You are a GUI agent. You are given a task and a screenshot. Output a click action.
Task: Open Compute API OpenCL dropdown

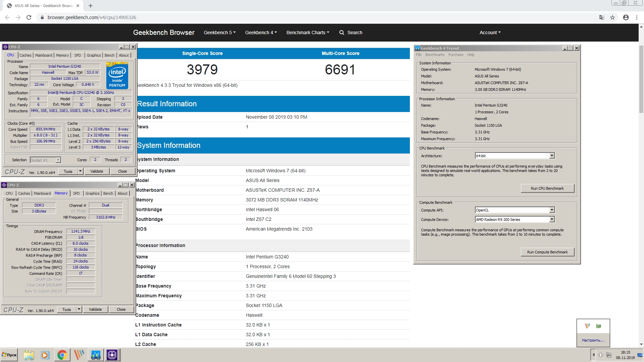tap(552, 210)
